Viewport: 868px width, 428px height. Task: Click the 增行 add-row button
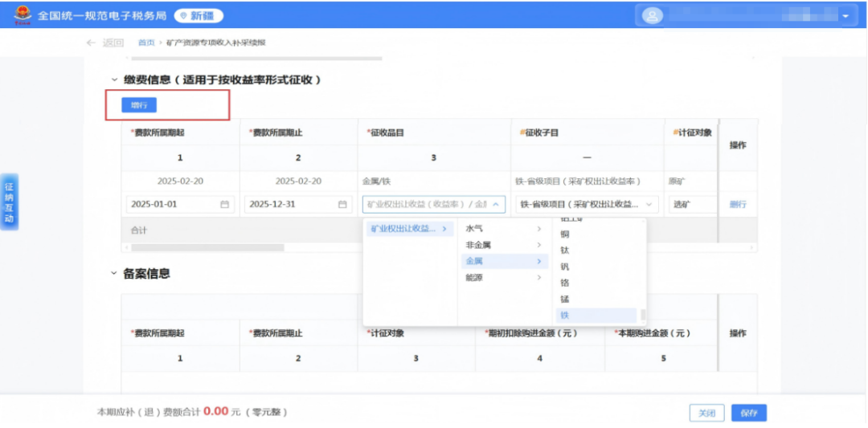click(x=139, y=105)
